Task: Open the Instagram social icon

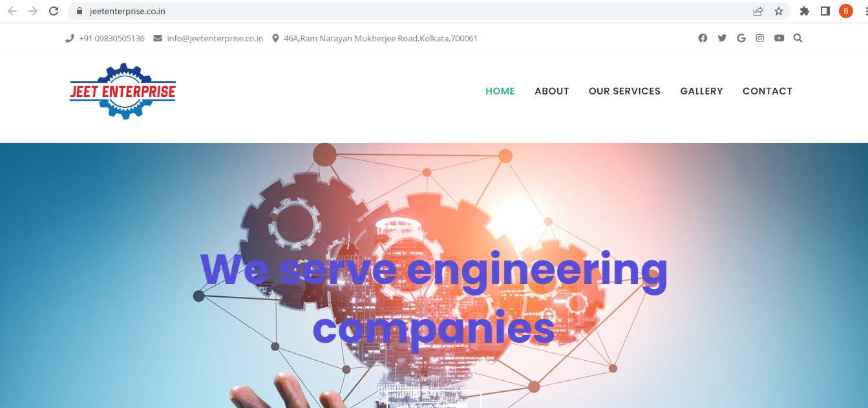Action: [x=760, y=38]
